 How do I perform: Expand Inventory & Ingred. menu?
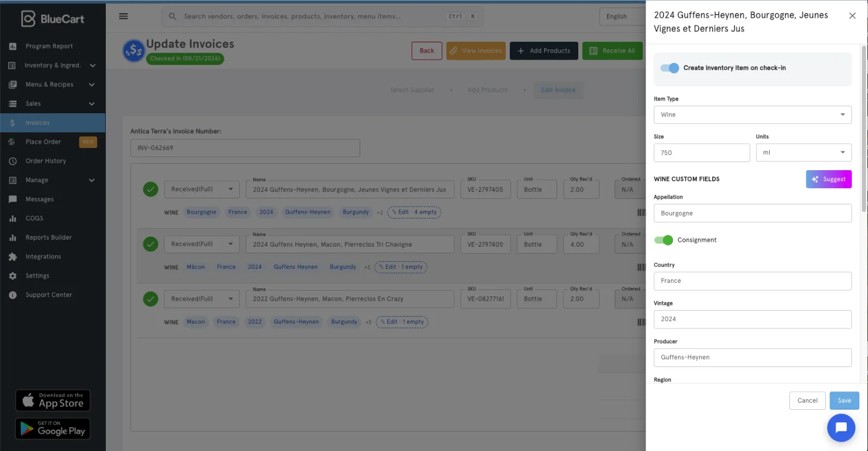click(x=92, y=66)
